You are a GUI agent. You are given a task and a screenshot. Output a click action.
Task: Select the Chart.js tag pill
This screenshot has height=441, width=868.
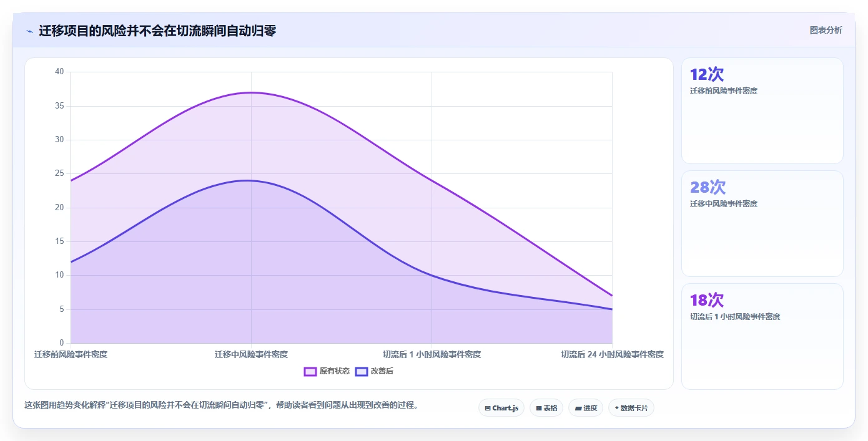pos(501,408)
